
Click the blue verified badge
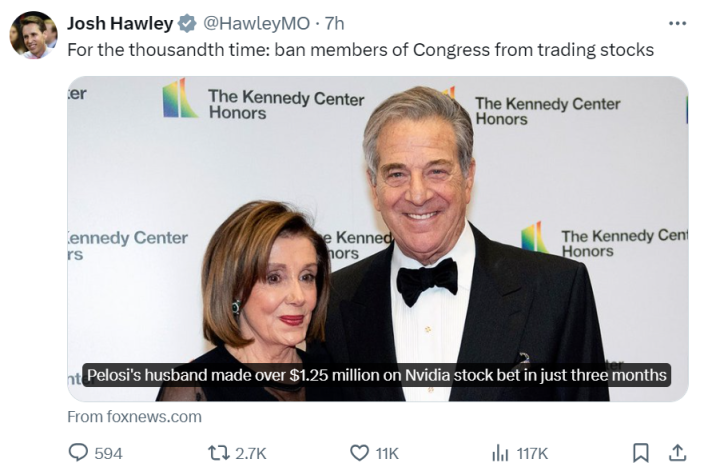(187, 23)
